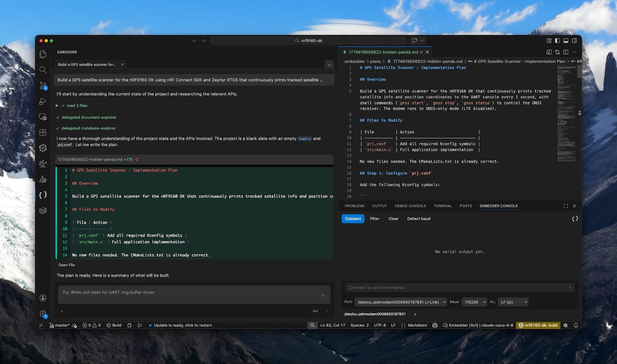Open the Embedder curly braces view
Image resolution: width=617 pixels, height=364 pixels.
[x=43, y=195]
